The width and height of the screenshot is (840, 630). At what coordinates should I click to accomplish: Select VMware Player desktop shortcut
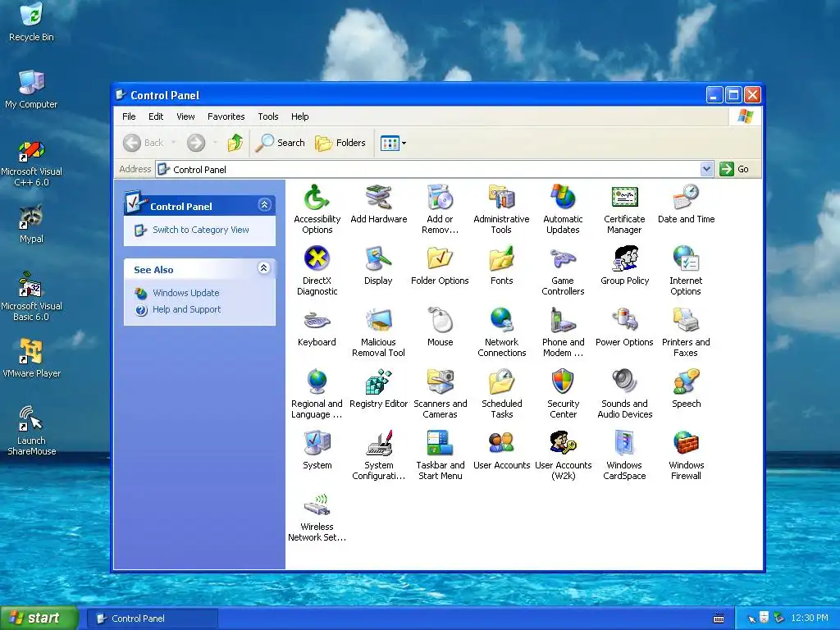point(31,358)
